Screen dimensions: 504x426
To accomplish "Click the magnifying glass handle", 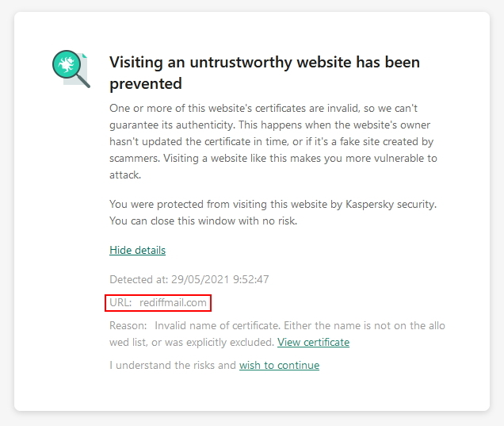I will [83, 81].
